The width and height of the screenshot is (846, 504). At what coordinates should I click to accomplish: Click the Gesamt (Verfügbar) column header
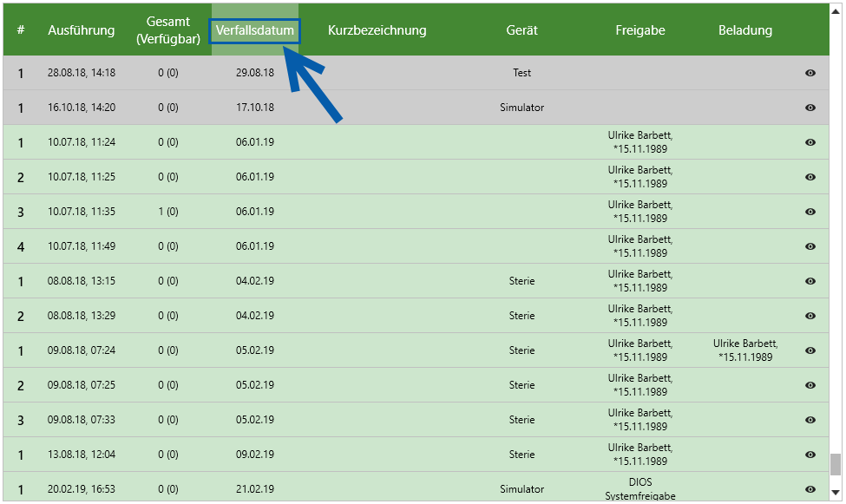pyautogui.click(x=167, y=30)
